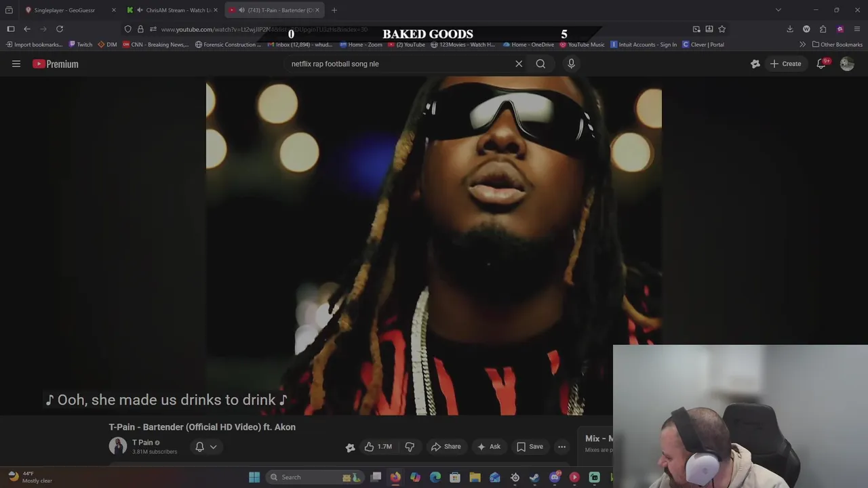The width and height of the screenshot is (868, 488).
Task: Click the video player showing T-Pain
Action: [x=434, y=245]
